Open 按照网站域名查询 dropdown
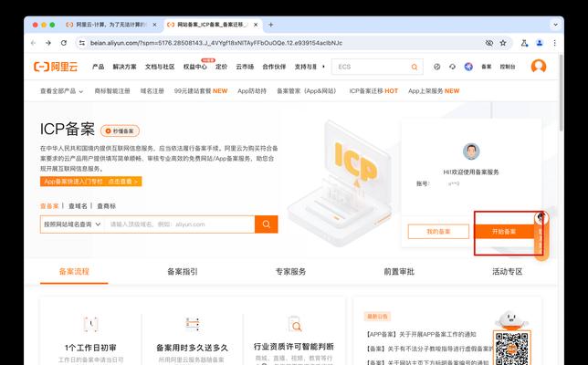 click(72, 224)
